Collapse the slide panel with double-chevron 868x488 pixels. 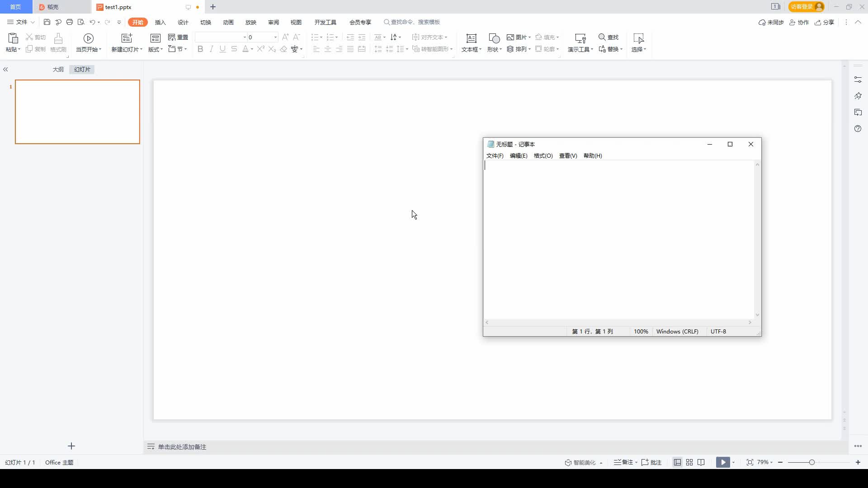5,70
